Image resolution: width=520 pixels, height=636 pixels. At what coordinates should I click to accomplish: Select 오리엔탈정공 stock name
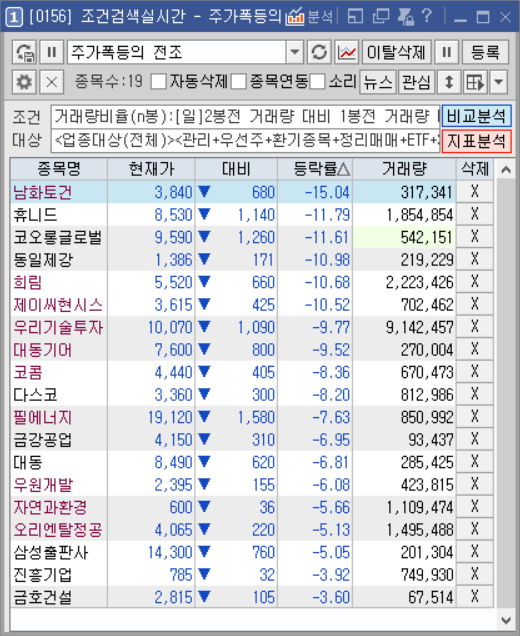(x=58, y=530)
